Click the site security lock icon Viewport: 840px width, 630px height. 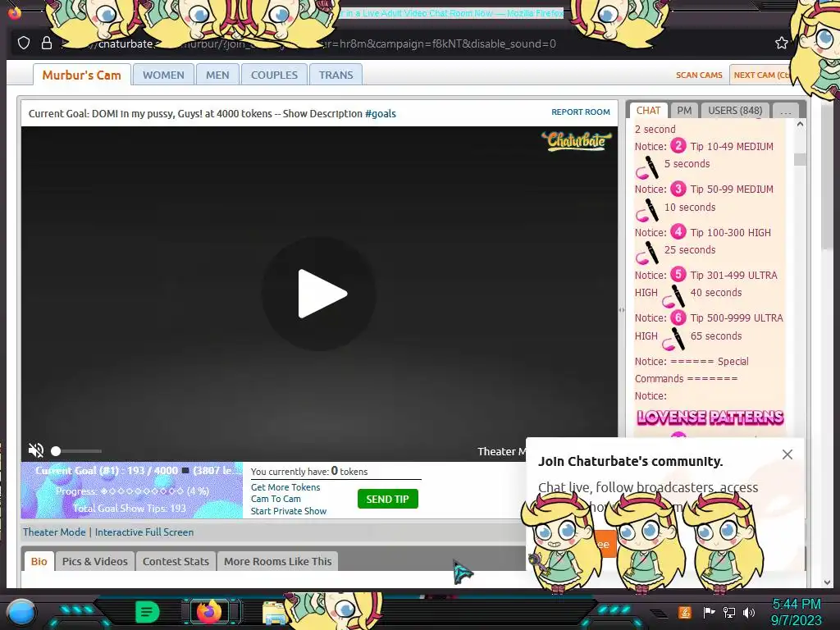pyautogui.click(x=47, y=43)
